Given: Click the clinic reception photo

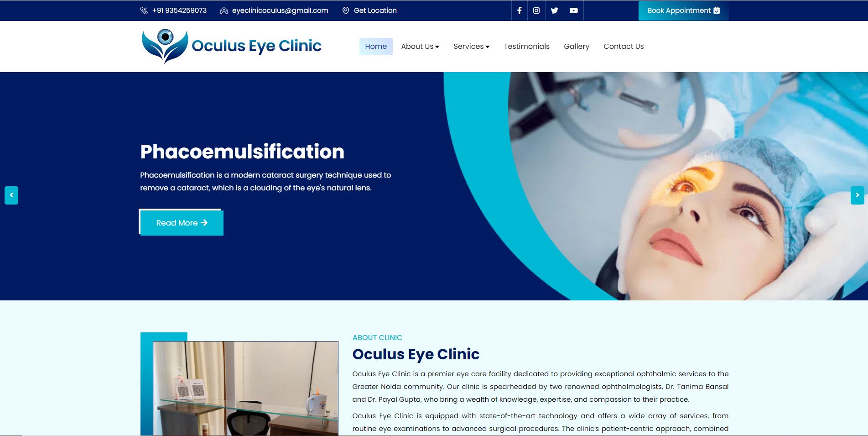Looking at the screenshot, I should pos(245,388).
